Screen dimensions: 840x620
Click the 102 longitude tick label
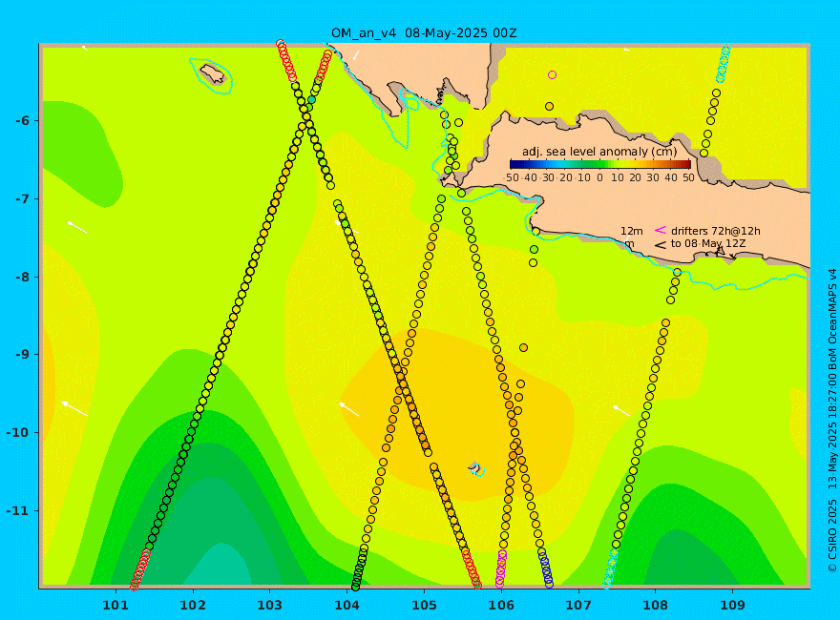(192, 605)
